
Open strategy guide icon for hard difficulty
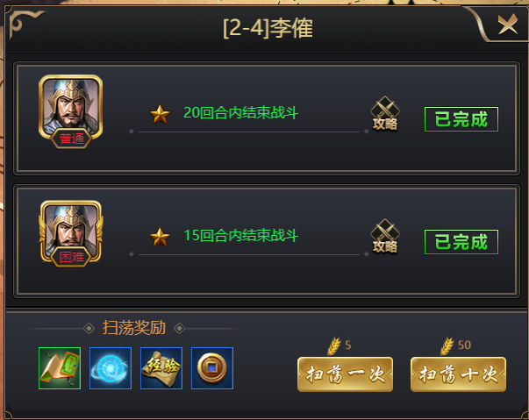pyautogui.click(x=385, y=236)
